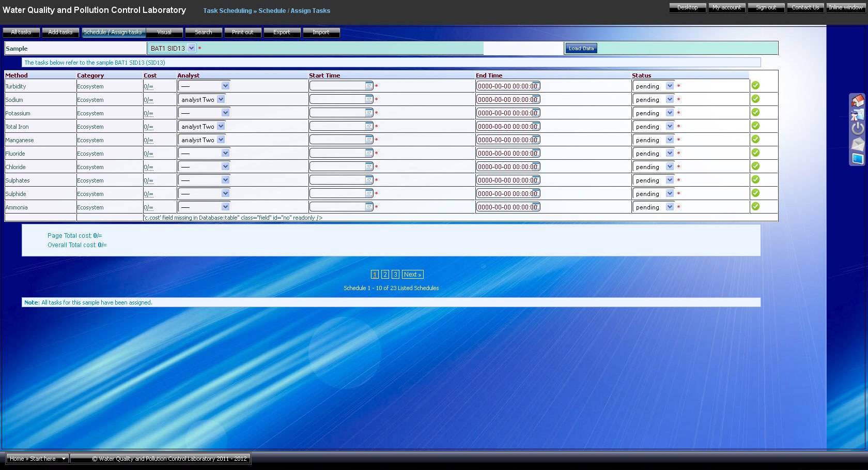Open Start Time calendar icon for Sulphates

[x=369, y=180]
